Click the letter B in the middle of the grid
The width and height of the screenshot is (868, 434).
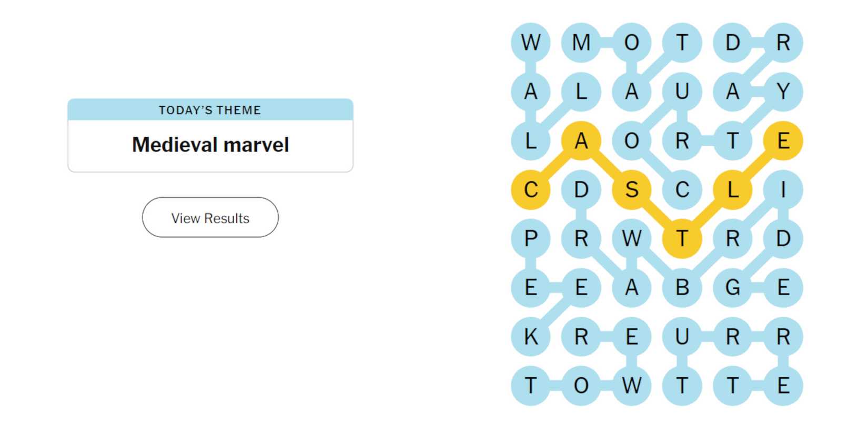point(682,287)
